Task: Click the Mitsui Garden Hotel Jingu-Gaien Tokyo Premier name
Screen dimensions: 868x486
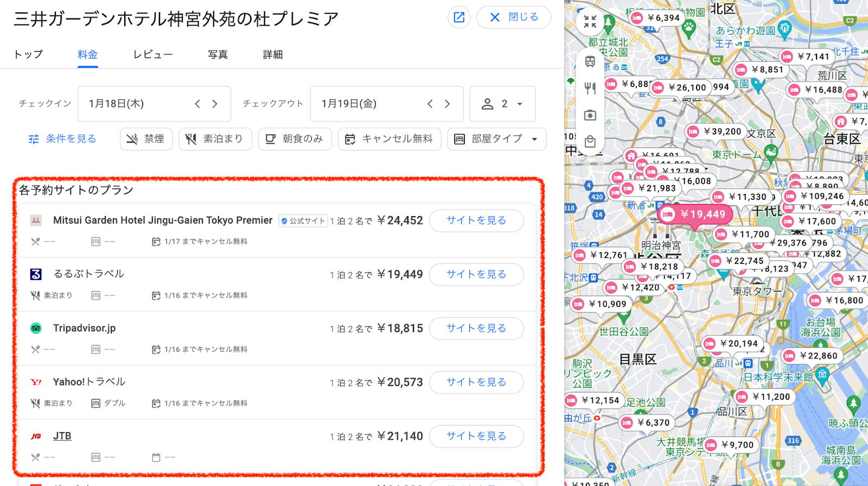Action: [163, 220]
